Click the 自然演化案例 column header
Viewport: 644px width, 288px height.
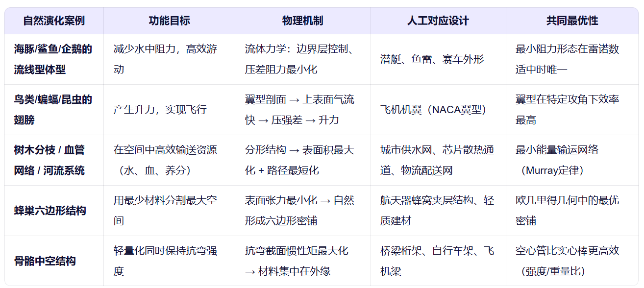pyautogui.click(x=54, y=21)
